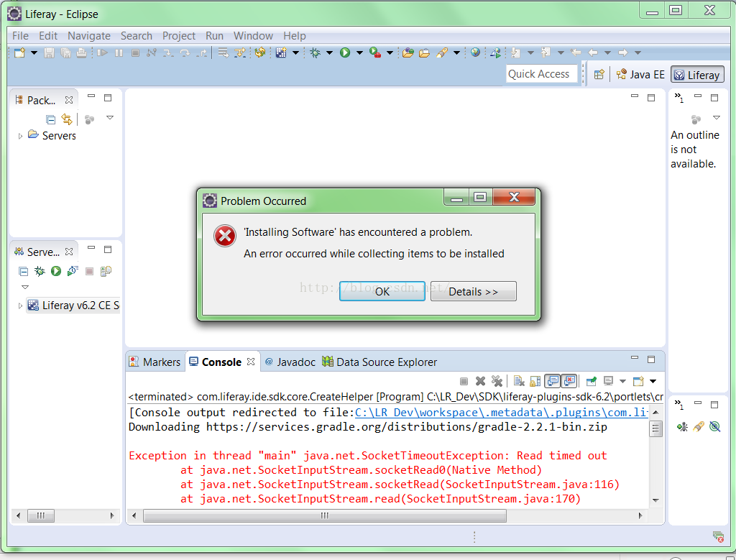The image size is (736, 560).
Task: Click Remove Launch X icon in Console
Action: coord(480,381)
